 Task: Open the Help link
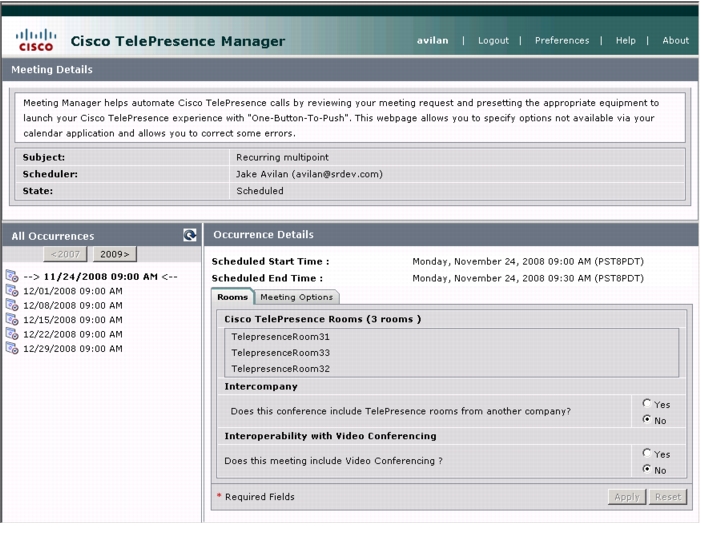coord(625,41)
